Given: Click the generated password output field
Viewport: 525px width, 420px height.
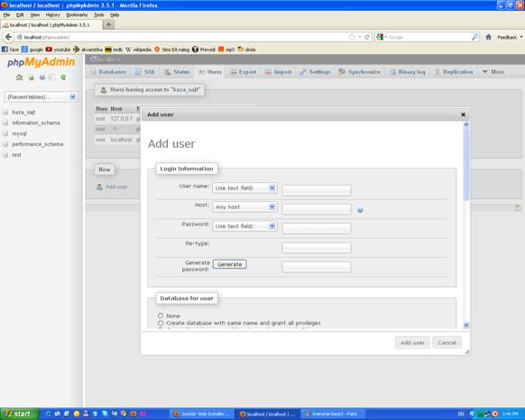Looking at the screenshot, I should tap(317, 267).
